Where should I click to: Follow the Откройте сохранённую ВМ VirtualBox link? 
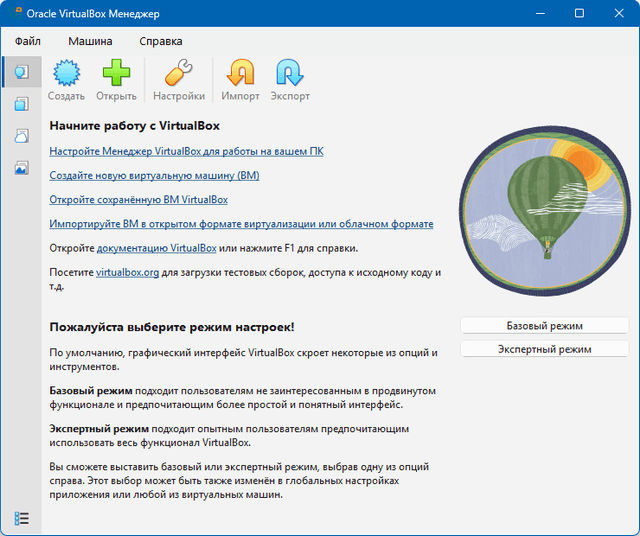[138, 199]
